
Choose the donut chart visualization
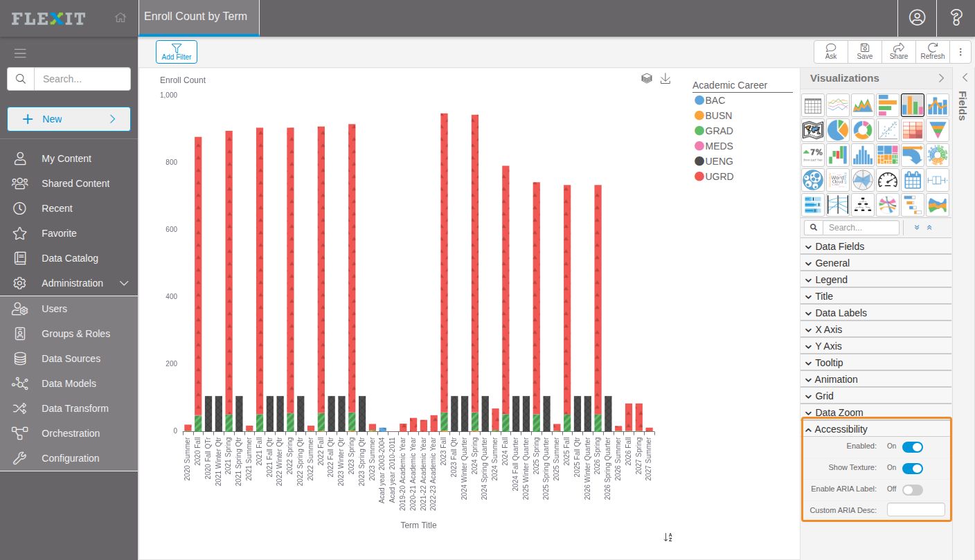(x=863, y=130)
